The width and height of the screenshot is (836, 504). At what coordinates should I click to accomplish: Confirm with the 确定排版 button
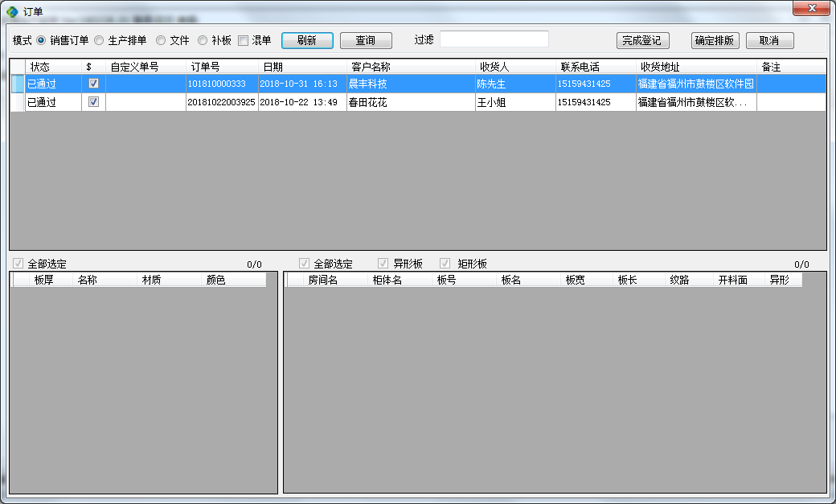pyautogui.click(x=715, y=40)
